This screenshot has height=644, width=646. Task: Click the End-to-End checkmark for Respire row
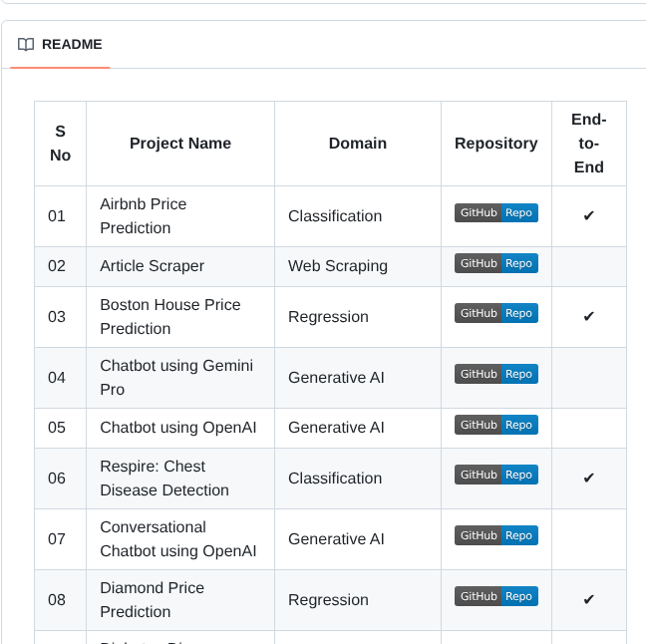click(588, 479)
